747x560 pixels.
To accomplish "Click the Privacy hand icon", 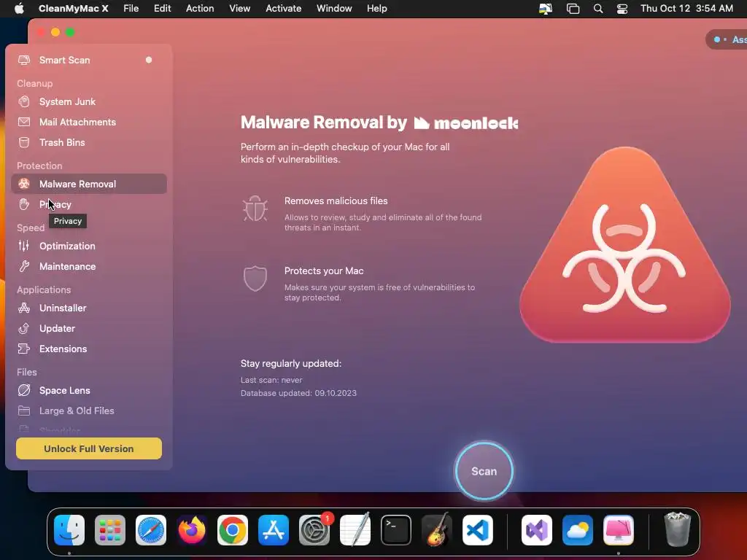I will [x=24, y=204].
